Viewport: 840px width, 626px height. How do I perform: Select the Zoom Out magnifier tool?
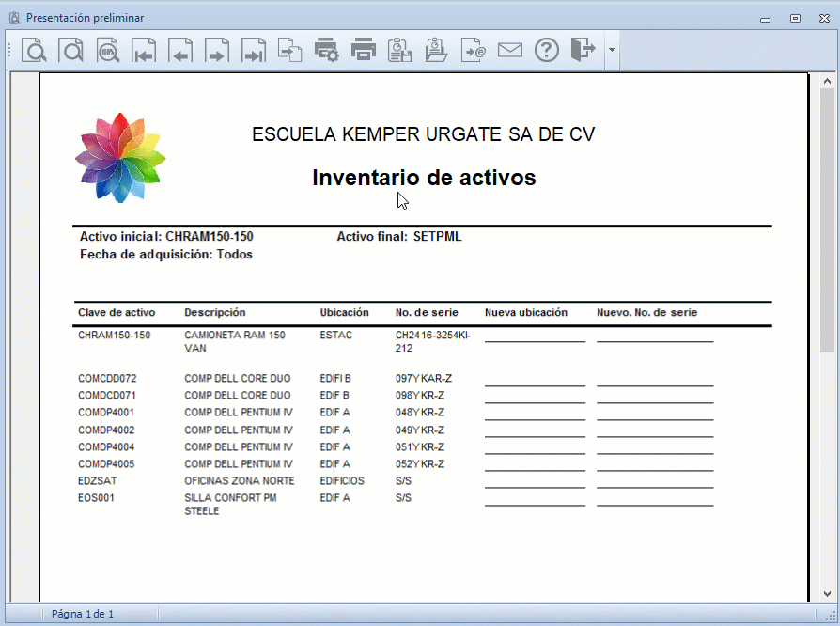tap(71, 50)
